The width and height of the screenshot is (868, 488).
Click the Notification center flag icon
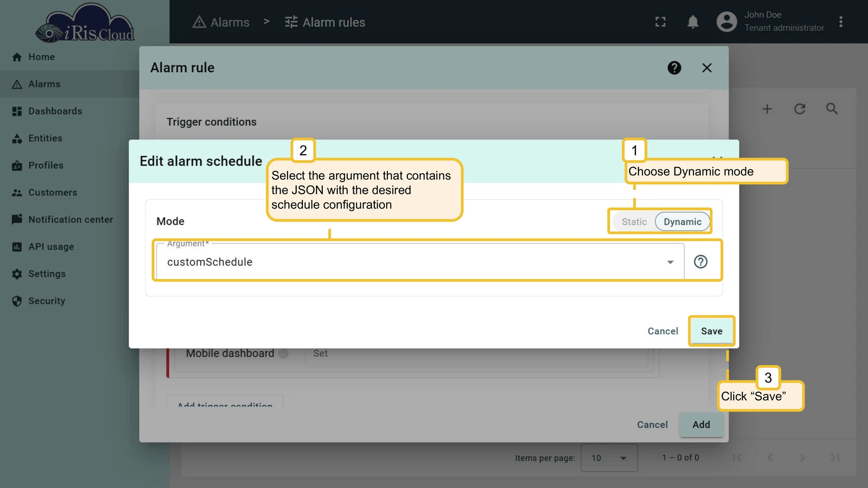(17, 220)
